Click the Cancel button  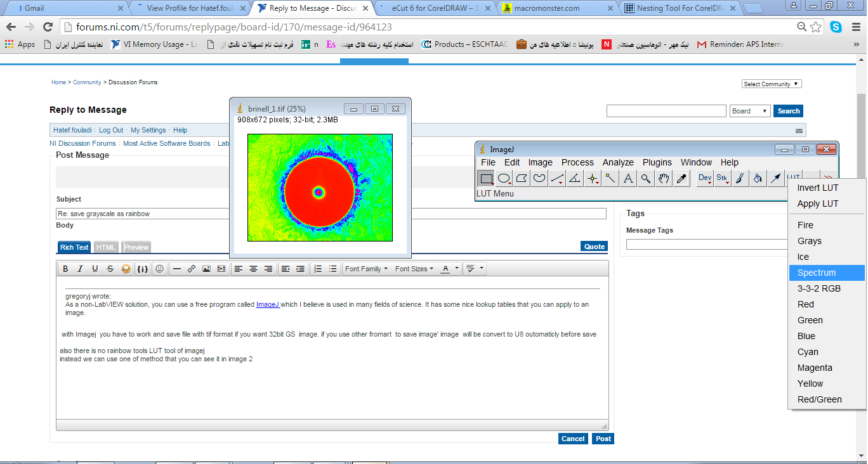[573, 439]
